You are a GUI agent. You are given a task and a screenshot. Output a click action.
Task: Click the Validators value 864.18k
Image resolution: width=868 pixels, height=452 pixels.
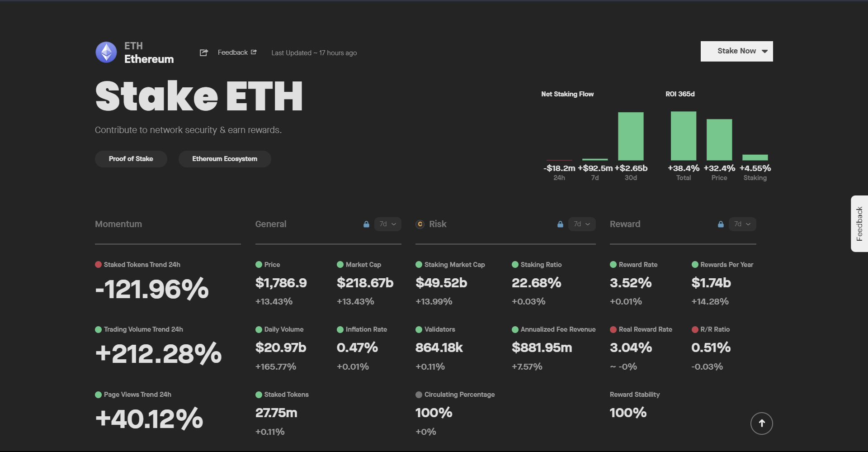click(439, 347)
